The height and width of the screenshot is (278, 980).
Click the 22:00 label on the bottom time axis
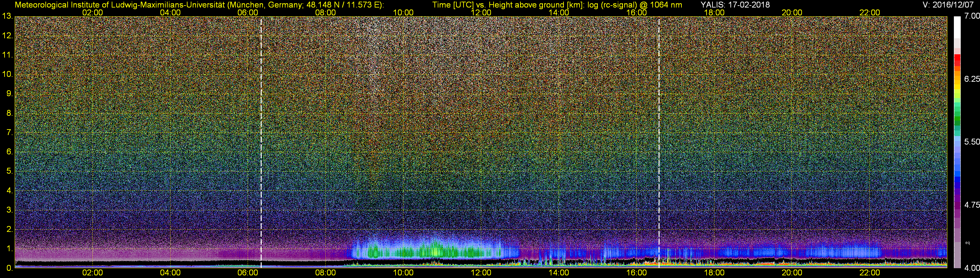click(870, 273)
